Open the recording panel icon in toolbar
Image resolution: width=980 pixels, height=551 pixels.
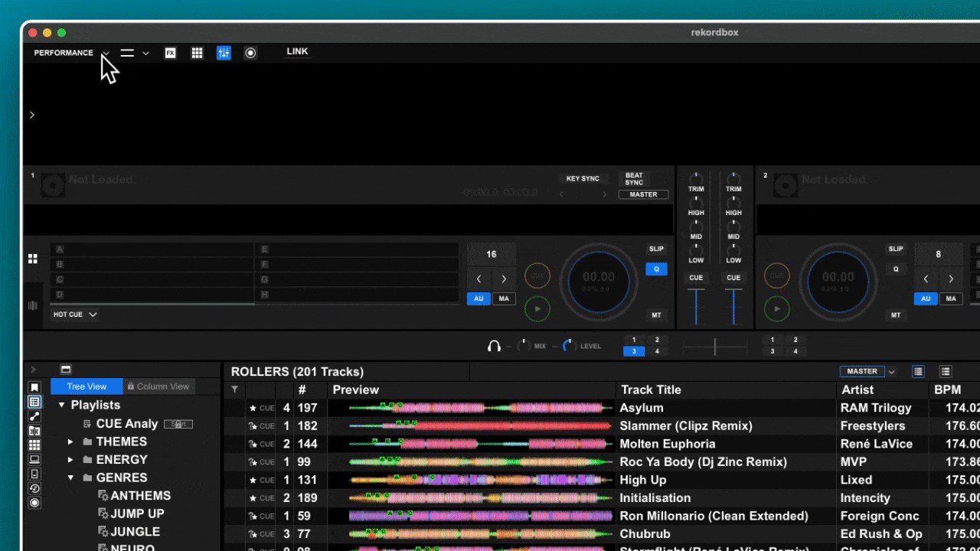250,53
